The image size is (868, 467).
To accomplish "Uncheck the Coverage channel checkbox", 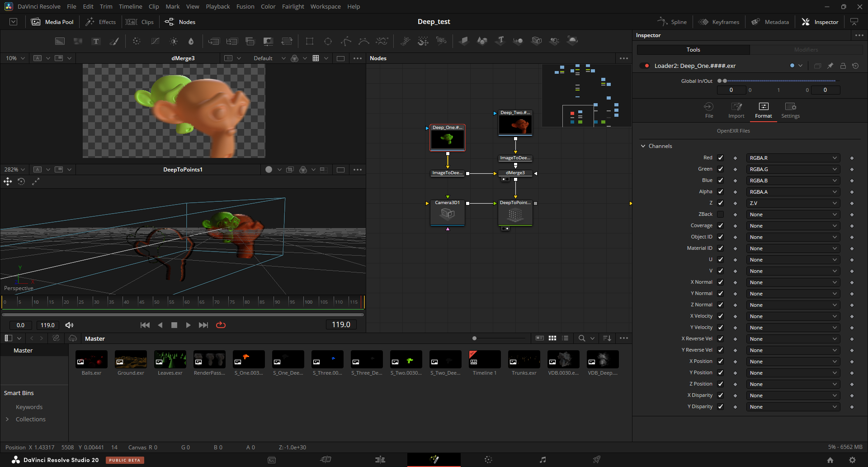I will 721,226.
